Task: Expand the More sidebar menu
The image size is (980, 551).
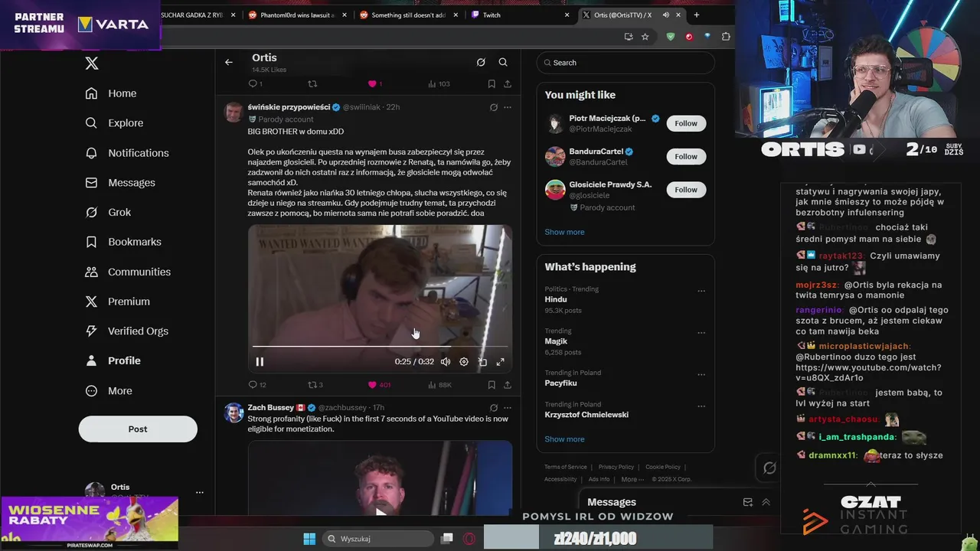Action: (x=109, y=391)
